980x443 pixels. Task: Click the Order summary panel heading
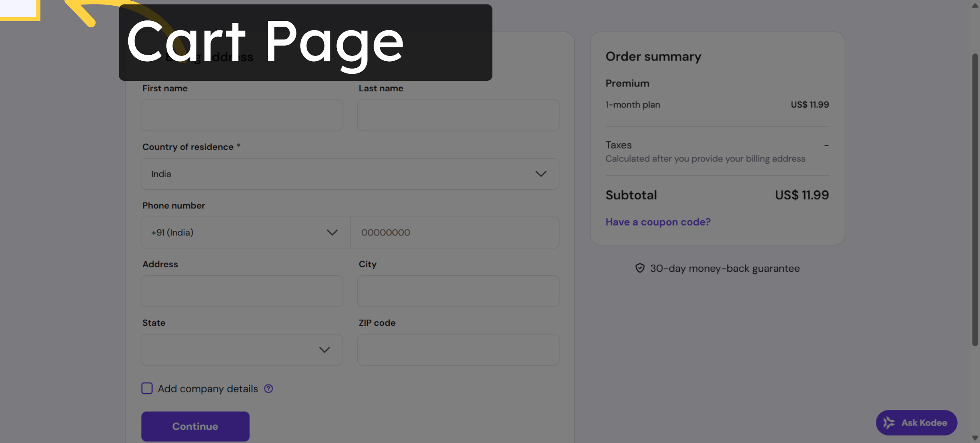pyautogui.click(x=653, y=56)
